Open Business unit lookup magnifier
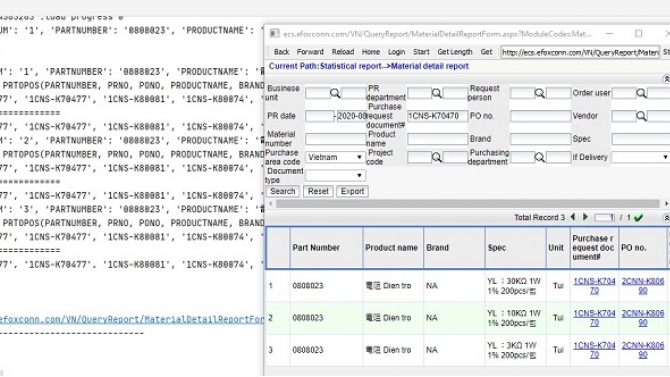Viewport: 670px width, 377px height. pos(335,93)
